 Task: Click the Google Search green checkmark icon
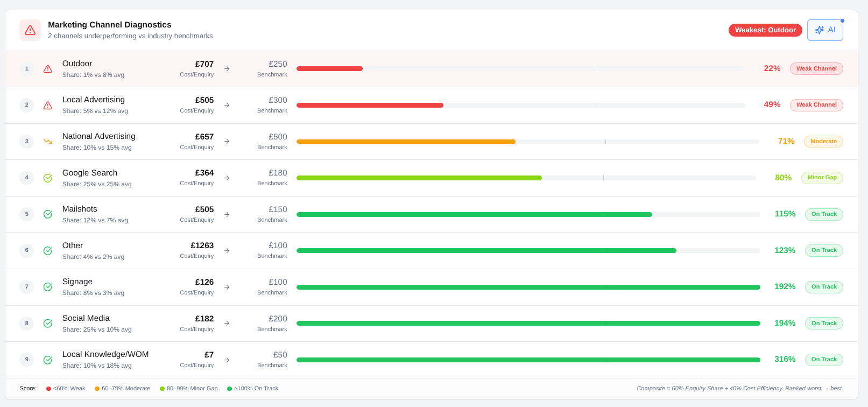coord(48,178)
